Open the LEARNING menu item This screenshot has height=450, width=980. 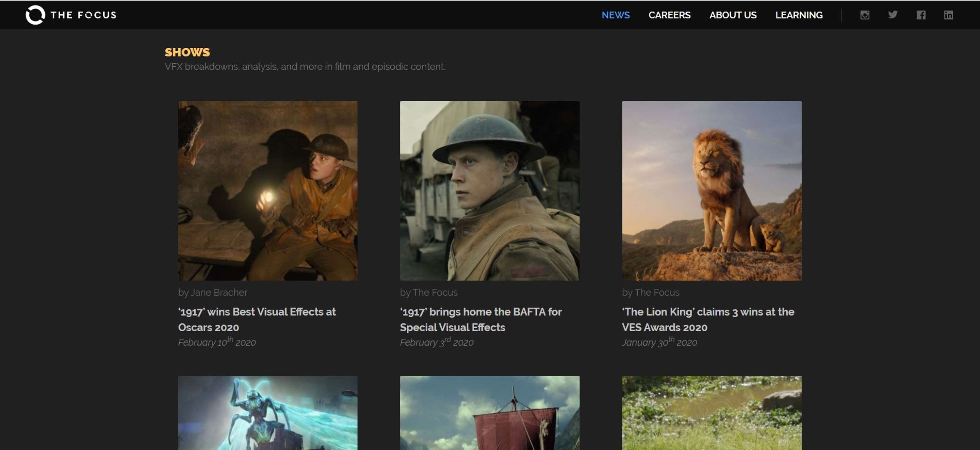(799, 15)
